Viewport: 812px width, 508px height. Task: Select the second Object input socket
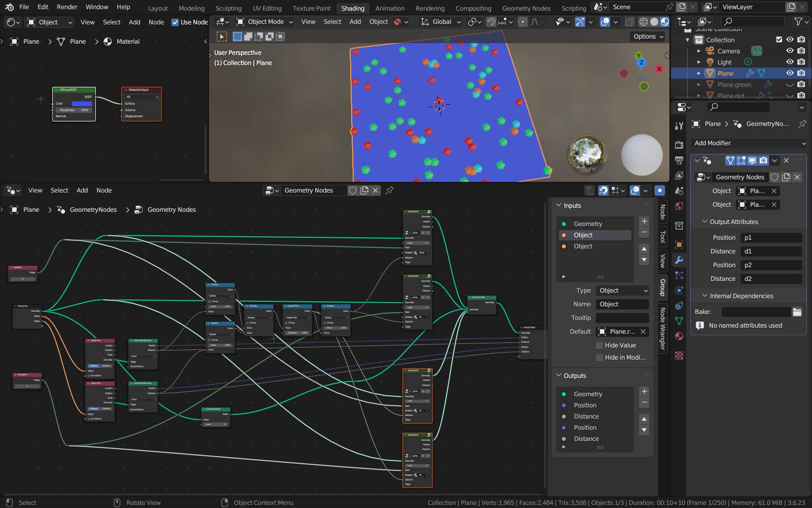click(595, 246)
